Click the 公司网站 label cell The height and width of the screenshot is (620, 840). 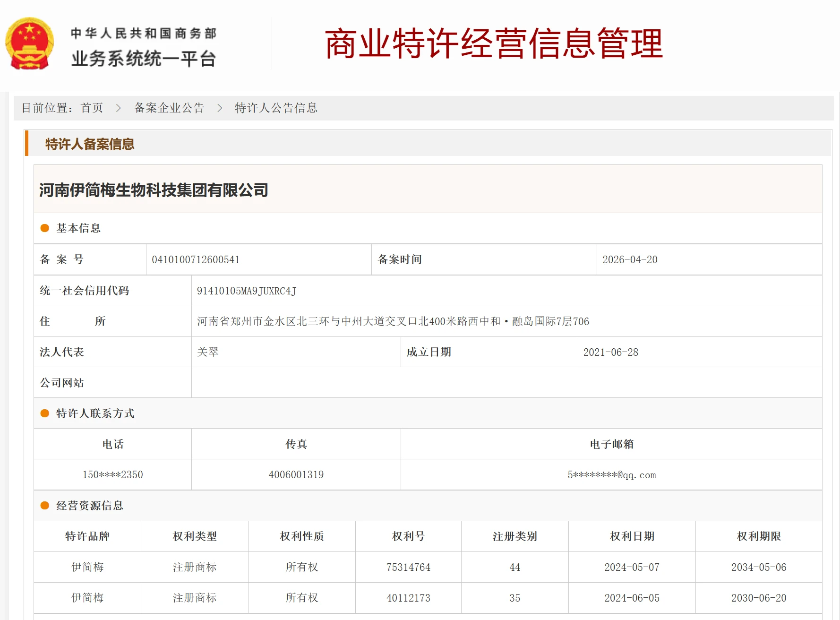coord(112,383)
